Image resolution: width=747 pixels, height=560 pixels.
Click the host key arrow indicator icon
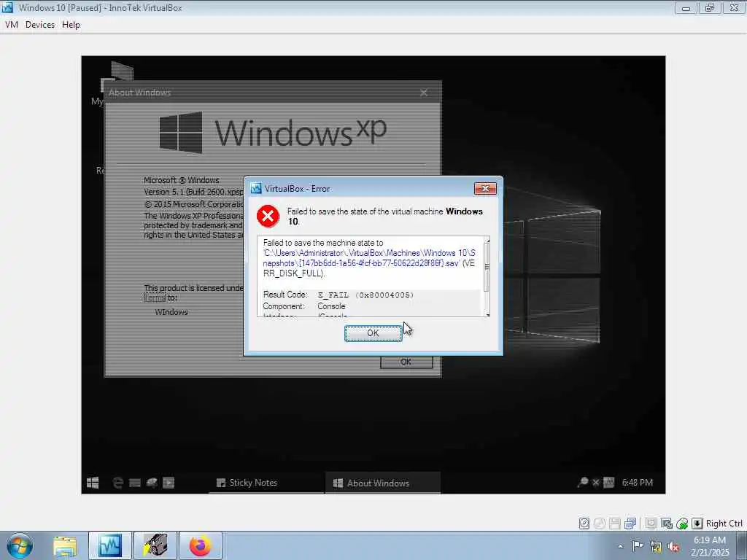[x=697, y=524]
